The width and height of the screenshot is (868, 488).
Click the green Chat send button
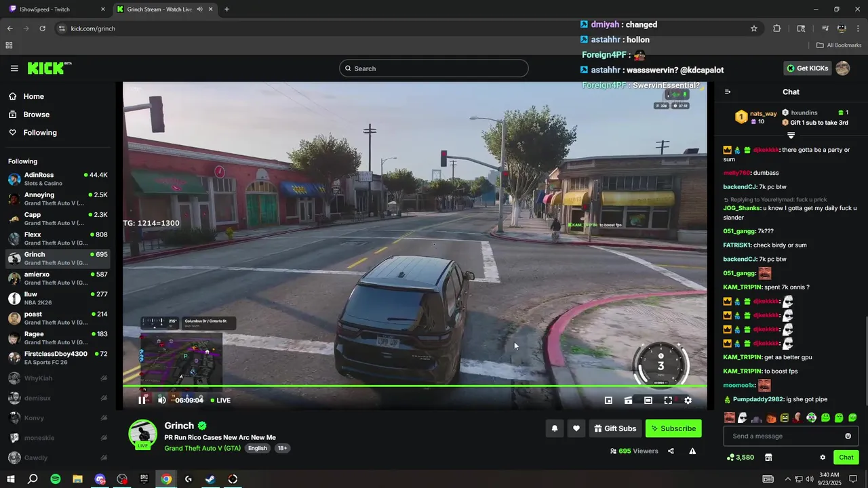tap(846, 457)
